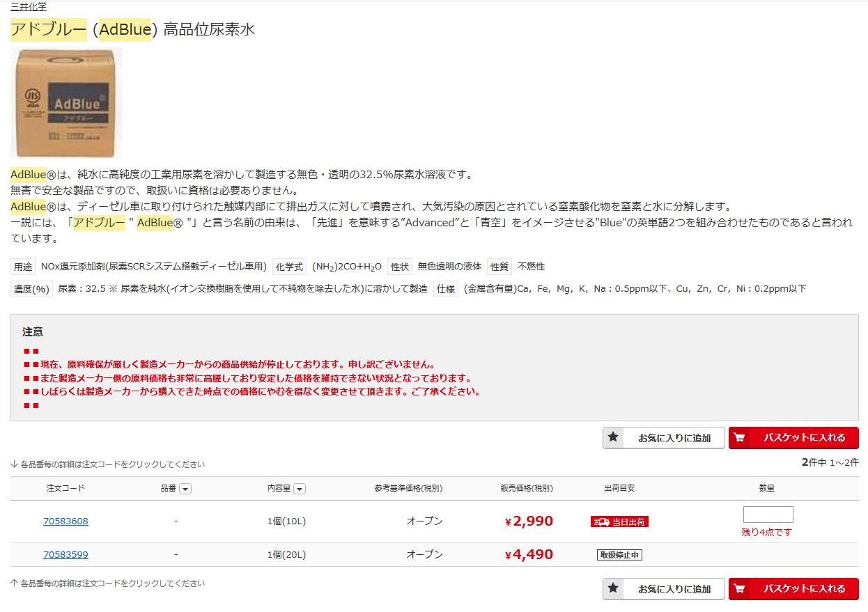Click the 数量 column header
The image size is (868, 612).
click(767, 488)
